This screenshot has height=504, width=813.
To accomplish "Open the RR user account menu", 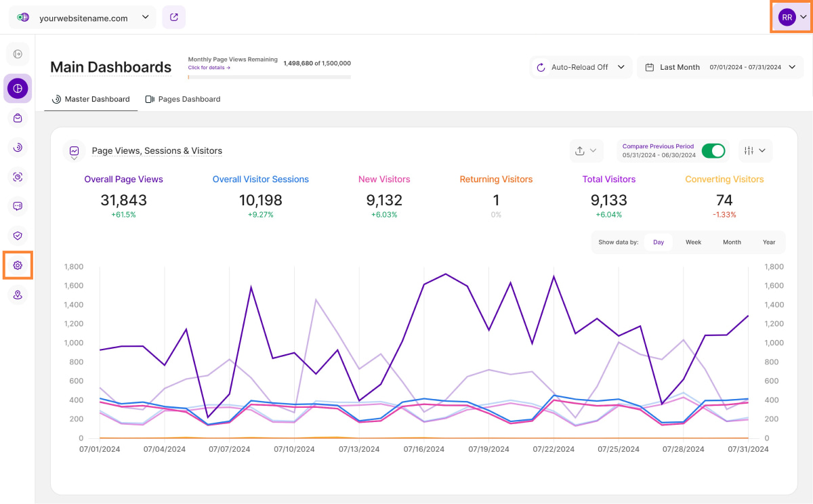I will point(792,18).
